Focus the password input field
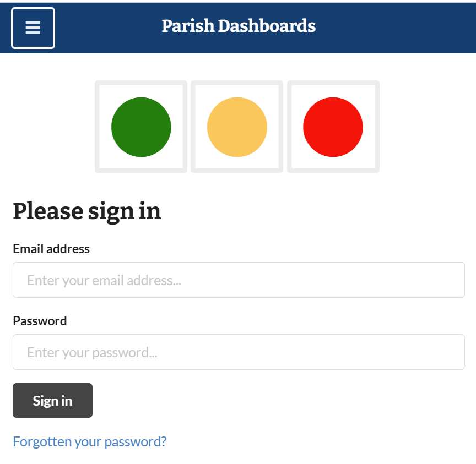The height and width of the screenshot is (464, 476). tap(239, 352)
